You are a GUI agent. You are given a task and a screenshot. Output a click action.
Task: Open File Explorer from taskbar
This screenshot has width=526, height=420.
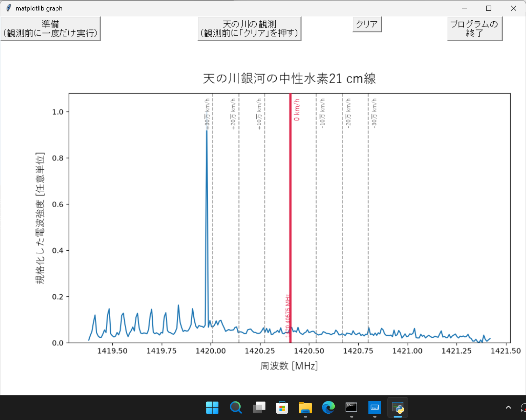point(305,407)
